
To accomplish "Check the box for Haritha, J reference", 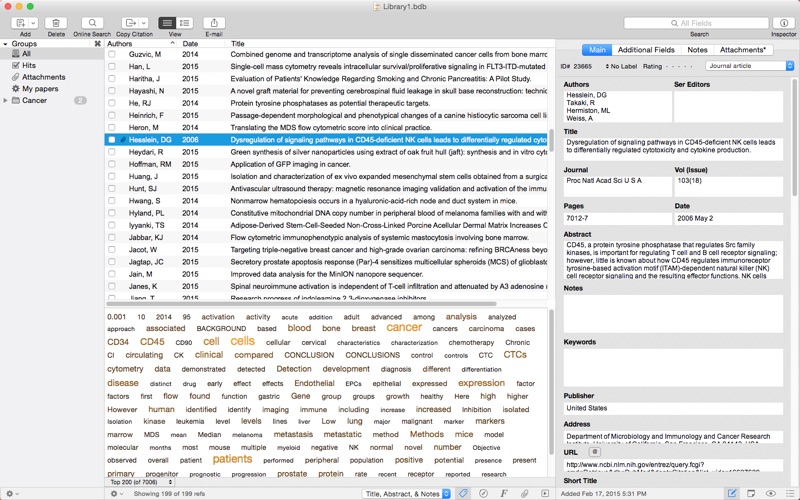I will 112,79.
